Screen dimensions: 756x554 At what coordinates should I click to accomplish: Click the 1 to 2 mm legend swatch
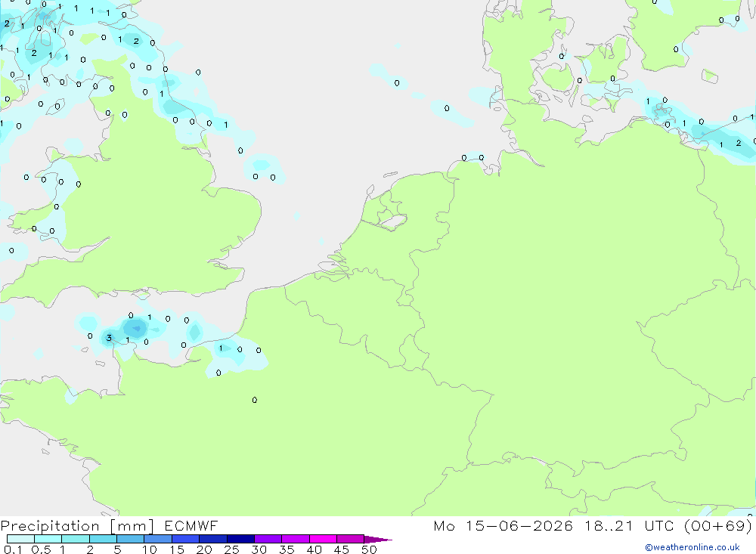click(75, 539)
